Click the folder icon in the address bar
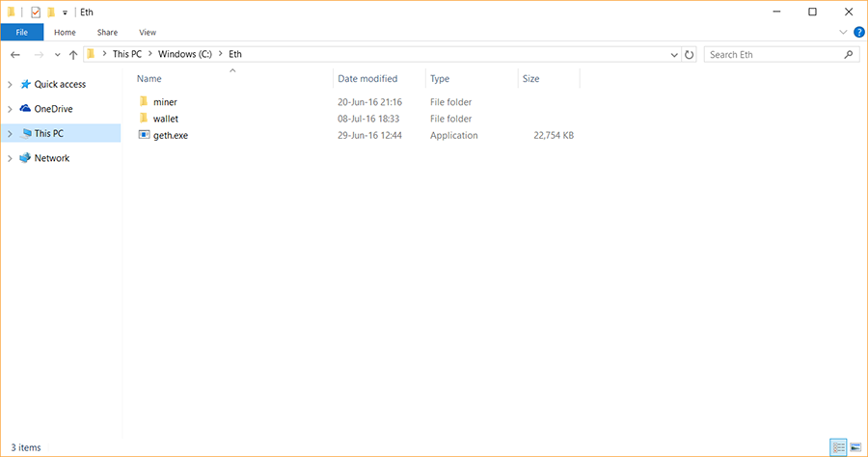The image size is (868, 457). tap(92, 54)
